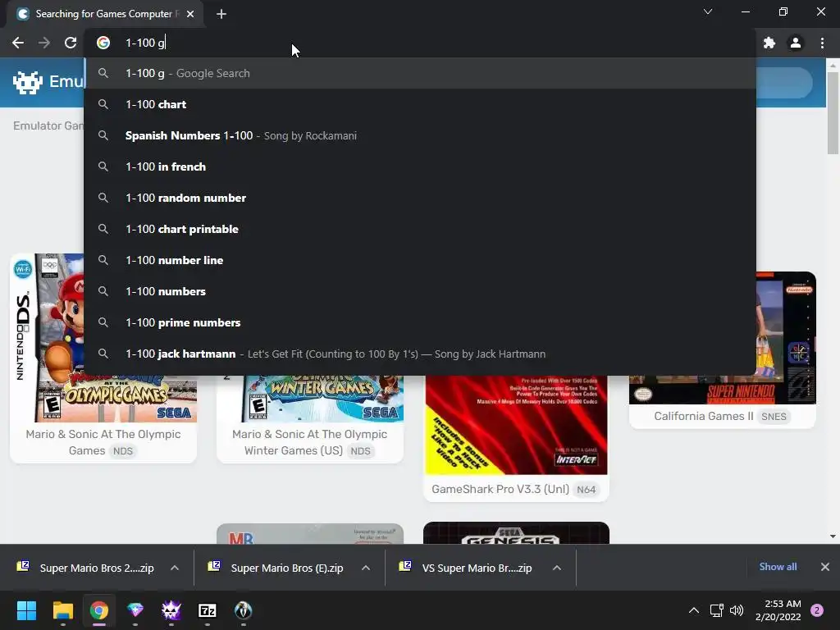This screenshot has height=630, width=840.
Task: Choose suggestion 1-100 jack hartmann
Action: point(420,354)
